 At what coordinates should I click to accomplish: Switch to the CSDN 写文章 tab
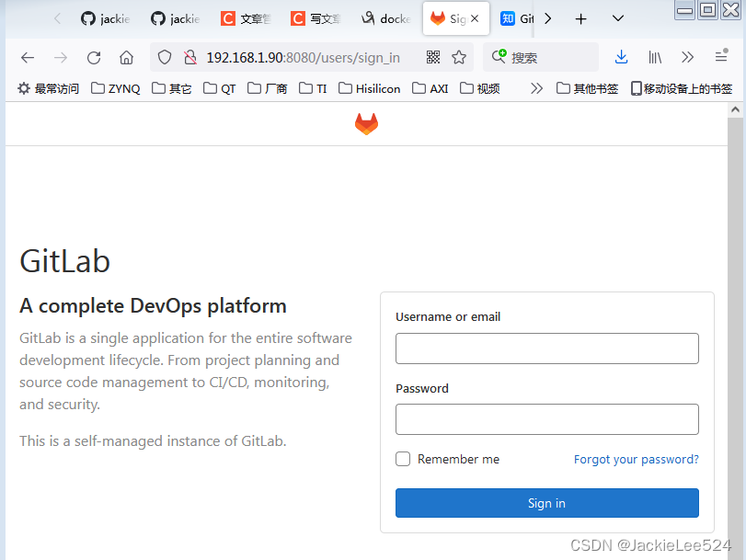(316, 18)
